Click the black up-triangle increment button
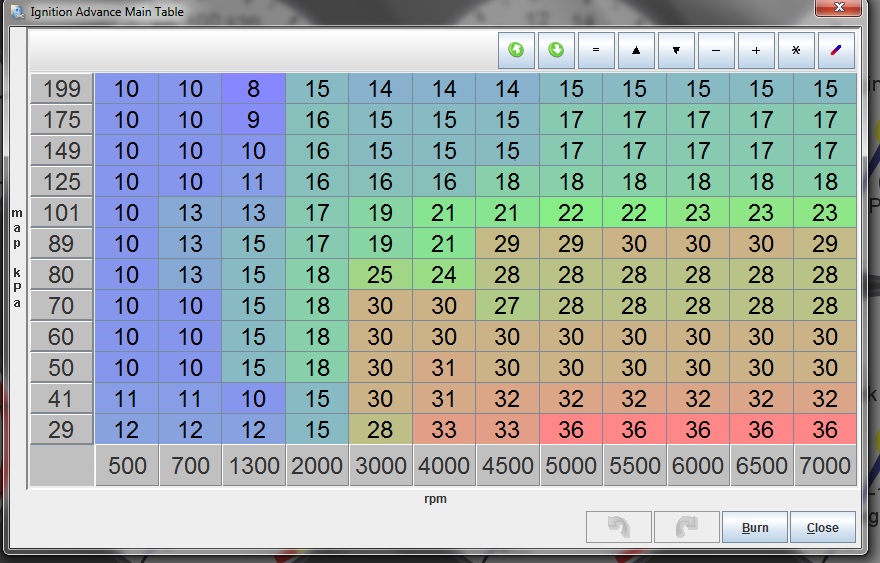This screenshot has width=880, height=563. (636, 51)
